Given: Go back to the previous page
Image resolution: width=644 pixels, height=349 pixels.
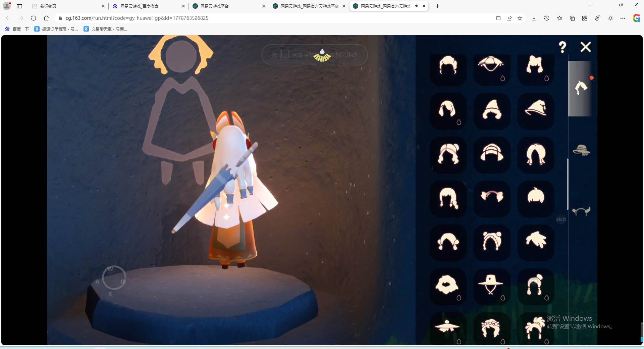Looking at the screenshot, I should point(8,18).
